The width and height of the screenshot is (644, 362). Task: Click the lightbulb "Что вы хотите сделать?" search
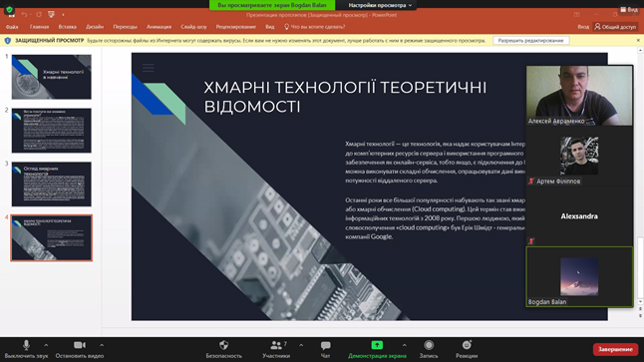tap(314, 27)
